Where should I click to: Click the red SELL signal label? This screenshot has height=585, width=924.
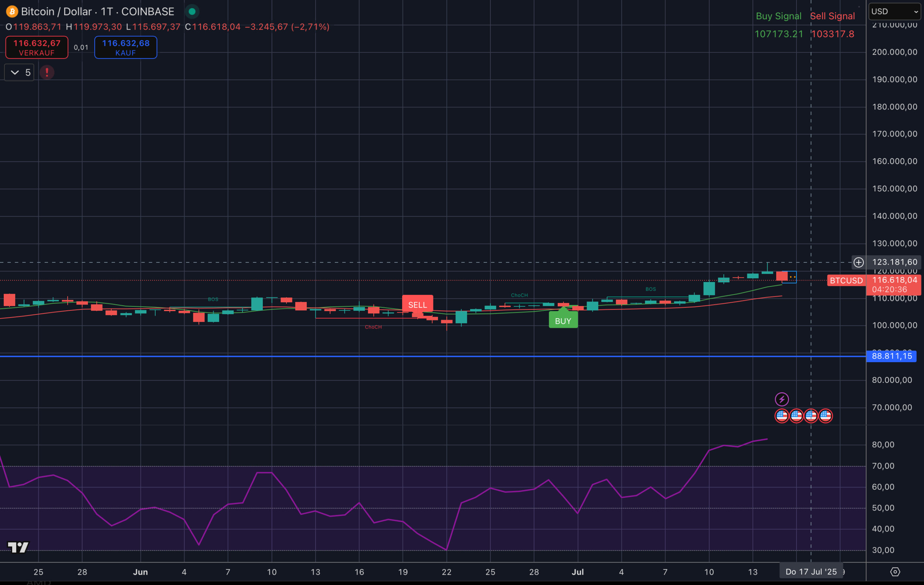point(418,305)
